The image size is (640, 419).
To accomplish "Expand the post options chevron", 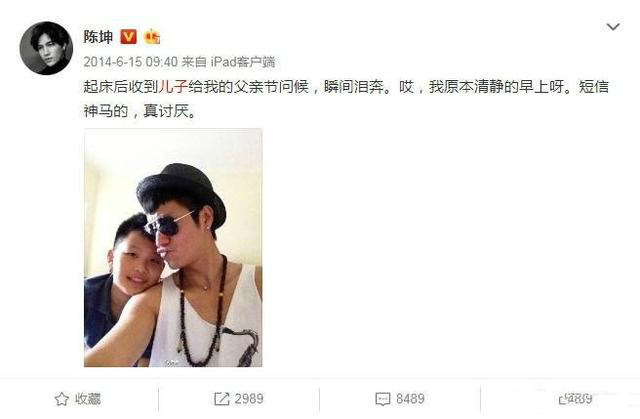I will pos(613,27).
